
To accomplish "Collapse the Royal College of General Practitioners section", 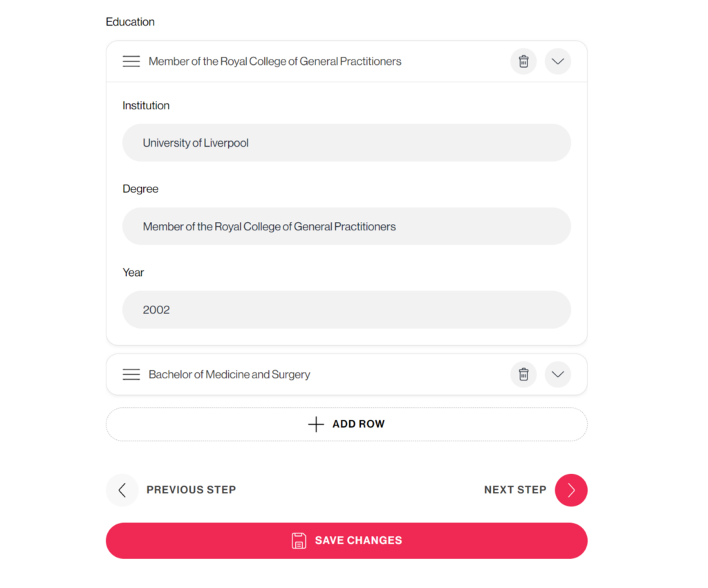I will [x=557, y=62].
